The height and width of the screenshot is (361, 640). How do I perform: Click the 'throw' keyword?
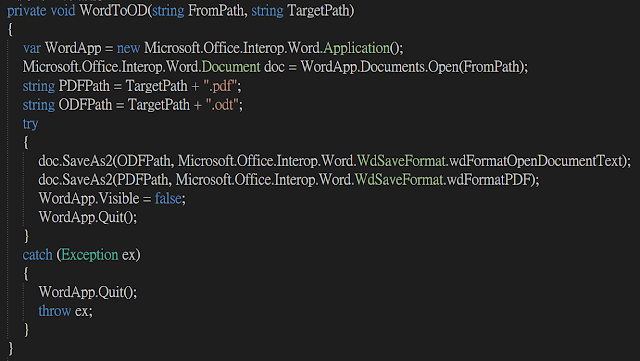pyautogui.click(x=55, y=311)
